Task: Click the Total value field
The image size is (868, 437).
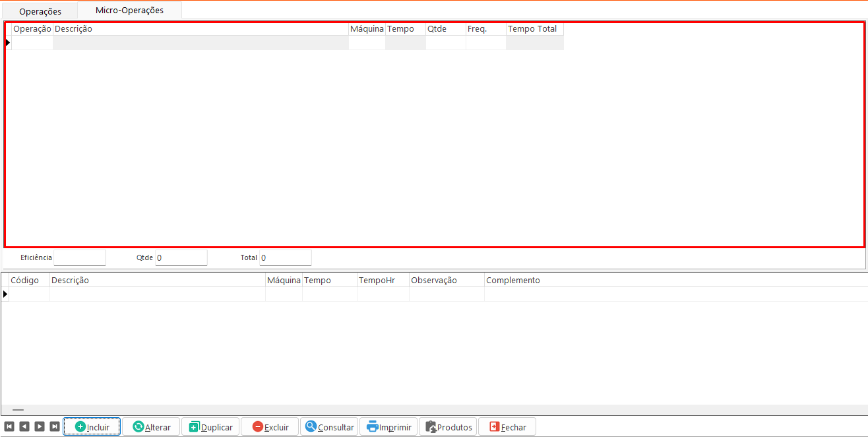Action: tap(285, 257)
